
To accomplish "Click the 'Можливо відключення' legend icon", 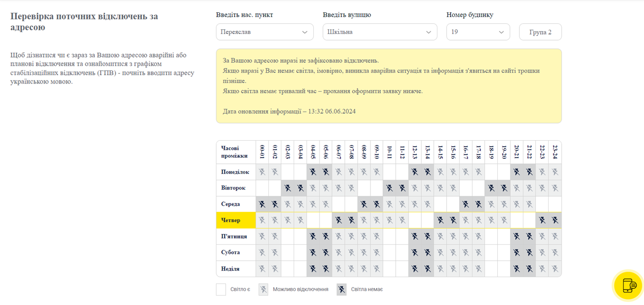I will [263, 290].
